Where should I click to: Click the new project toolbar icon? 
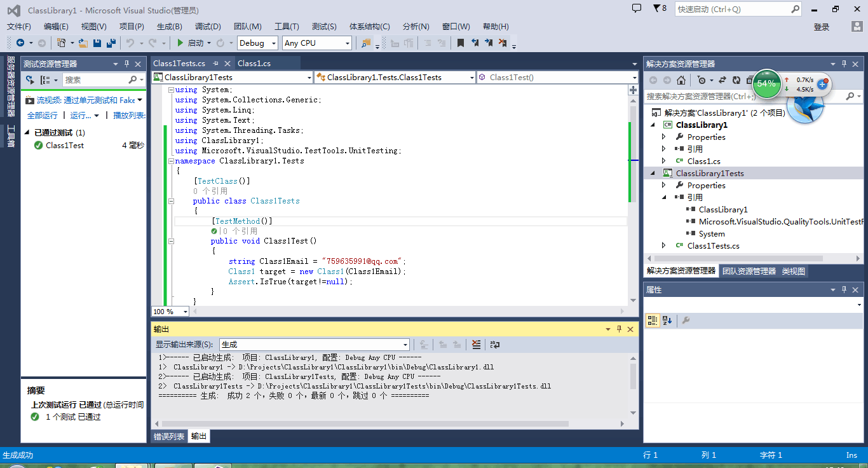coord(61,43)
